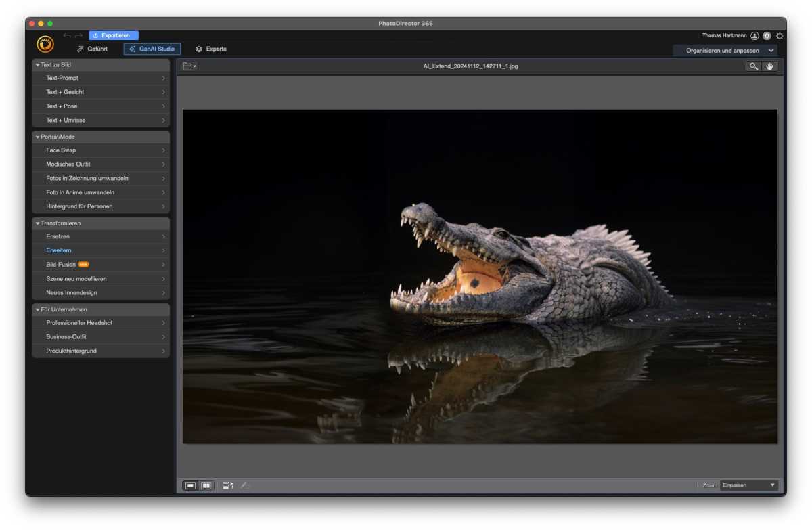
Task: Open Hintergrund für Personen
Action: point(101,206)
